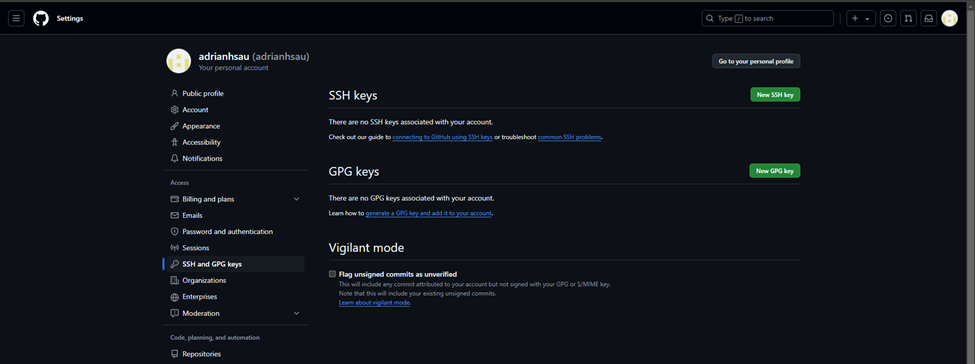Open the plus create-new menu
The width and height of the screenshot is (975, 364).
point(856,19)
